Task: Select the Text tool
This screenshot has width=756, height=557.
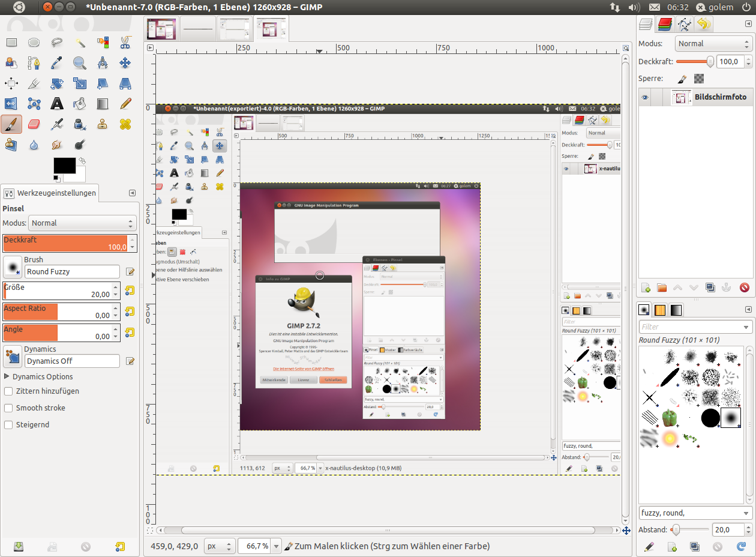Action: pyautogui.click(x=57, y=104)
